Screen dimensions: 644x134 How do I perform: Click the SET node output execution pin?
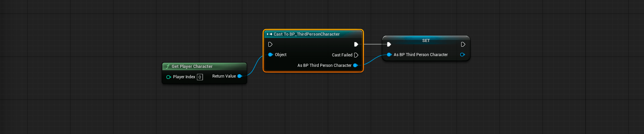pos(463,44)
